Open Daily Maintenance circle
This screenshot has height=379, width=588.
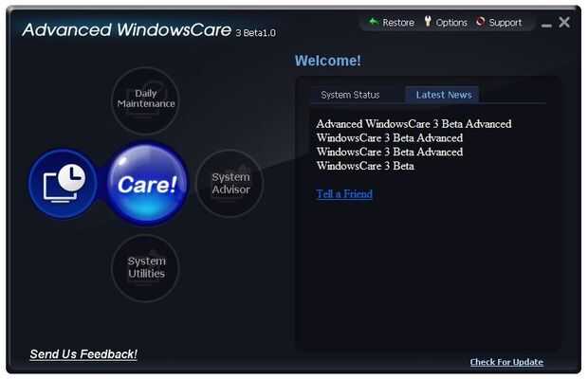[x=145, y=99]
